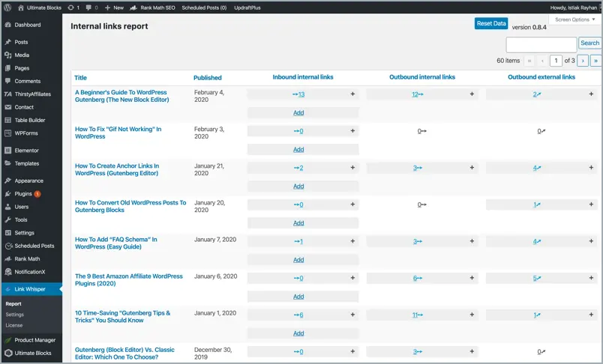Open the comments bubble in admin bar
603x364 pixels.
(x=88, y=7)
